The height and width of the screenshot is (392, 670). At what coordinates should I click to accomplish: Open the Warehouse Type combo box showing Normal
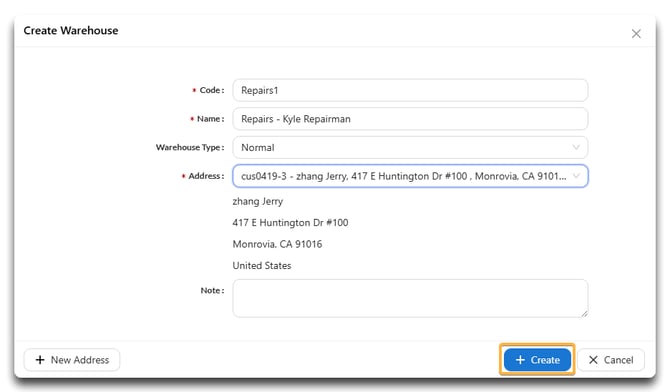410,147
